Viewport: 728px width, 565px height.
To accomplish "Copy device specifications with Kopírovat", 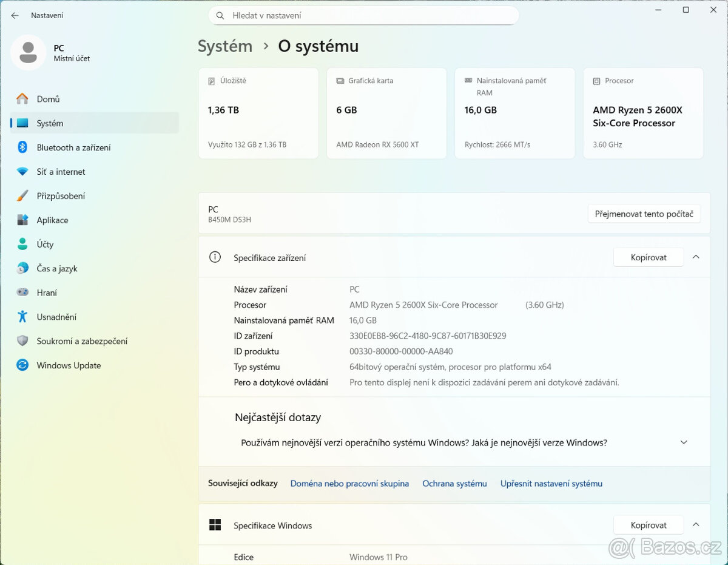I will [x=648, y=257].
